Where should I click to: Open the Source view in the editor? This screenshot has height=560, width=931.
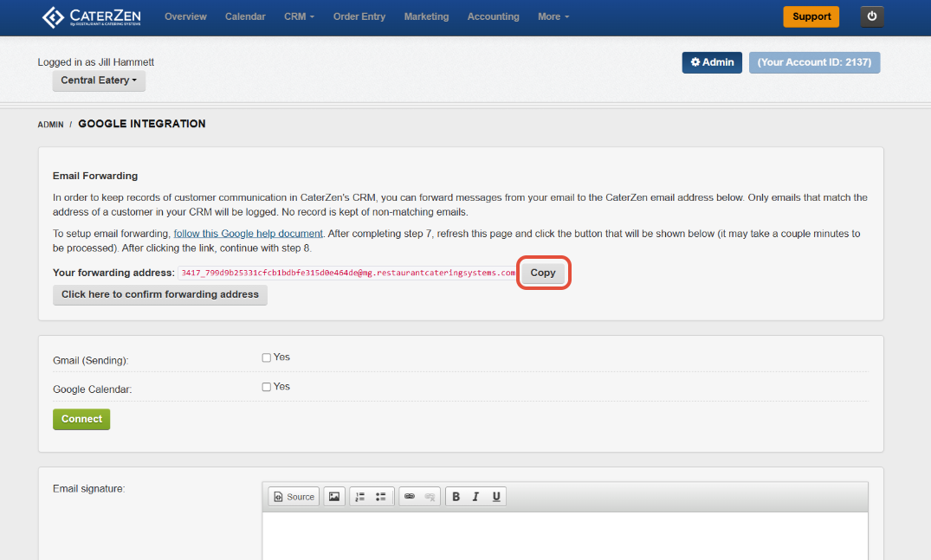[x=294, y=497]
